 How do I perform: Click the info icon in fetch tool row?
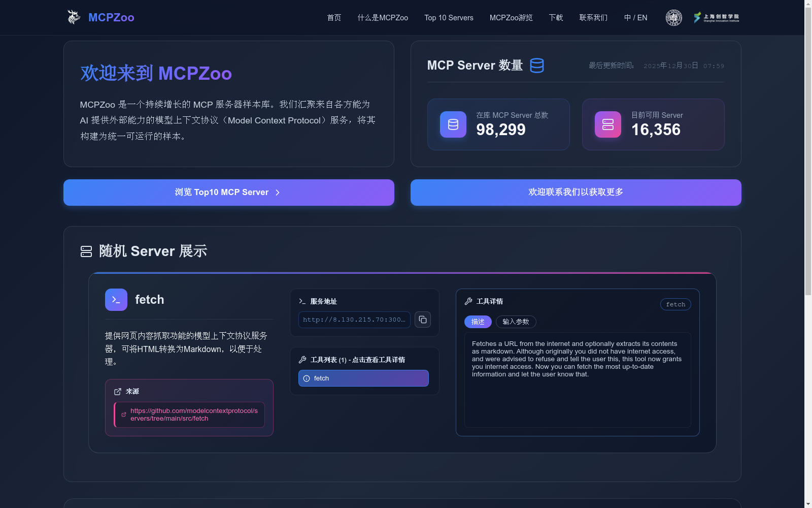click(x=307, y=378)
